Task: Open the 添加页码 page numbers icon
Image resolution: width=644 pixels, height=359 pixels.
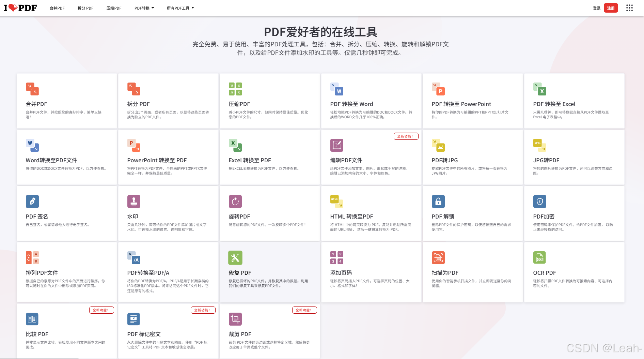Action: (337, 258)
